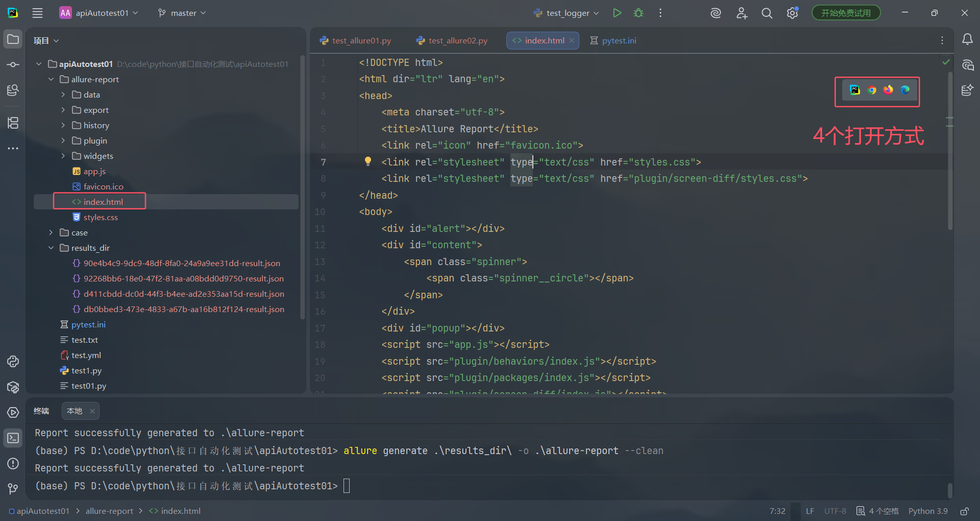The width and height of the screenshot is (980, 521).
Task: Open index.html in built-in preview
Action: [x=855, y=90]
